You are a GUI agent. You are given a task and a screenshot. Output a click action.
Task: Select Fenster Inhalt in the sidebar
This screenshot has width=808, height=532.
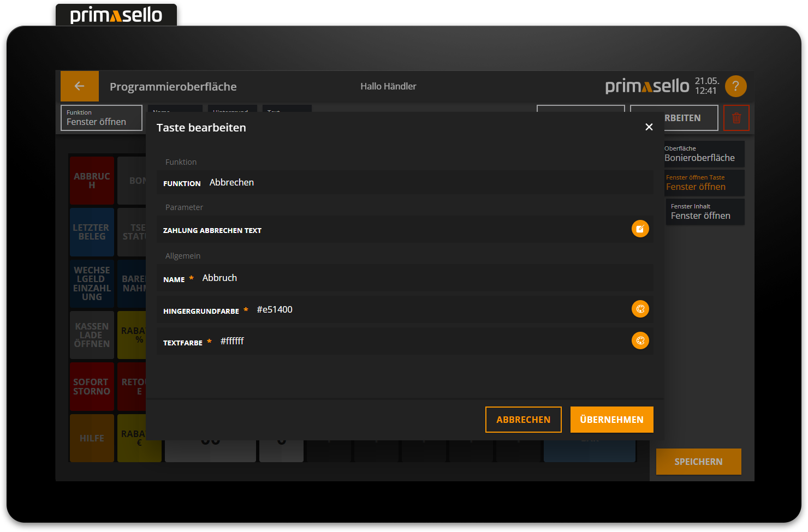[704, 212]
